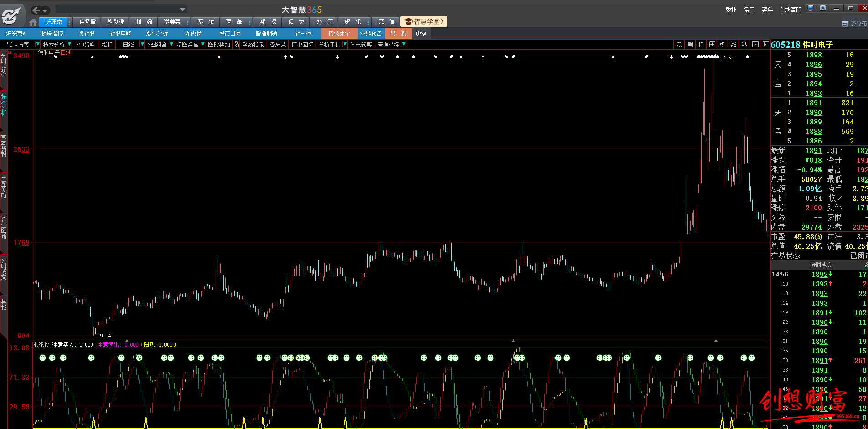Click the dotted separator handle after 沪深京

pos(69,22)
